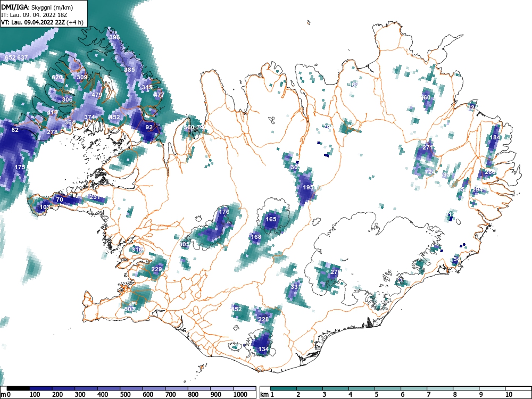Click the visibility value 228

[x=263, y=319]
